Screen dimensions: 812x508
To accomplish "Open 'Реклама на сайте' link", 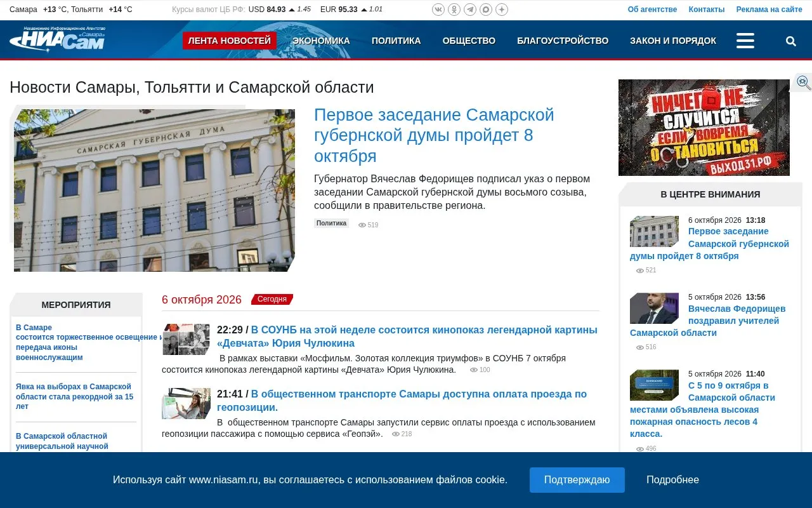I will point(769,10).
